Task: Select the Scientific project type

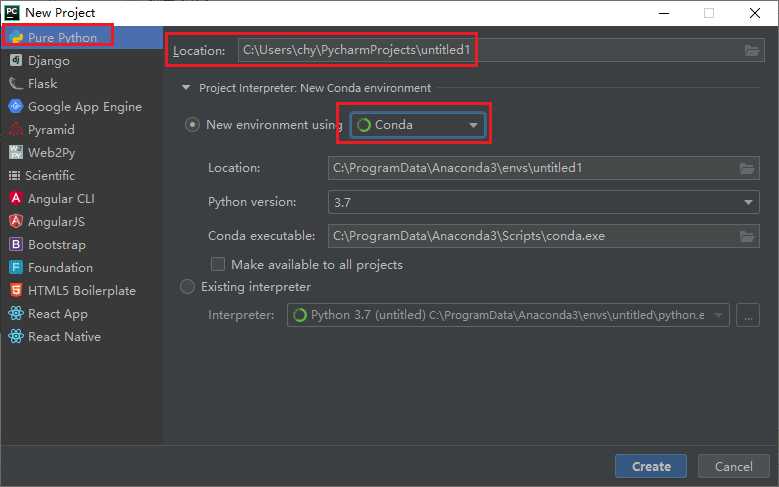Action: [82, 175]
